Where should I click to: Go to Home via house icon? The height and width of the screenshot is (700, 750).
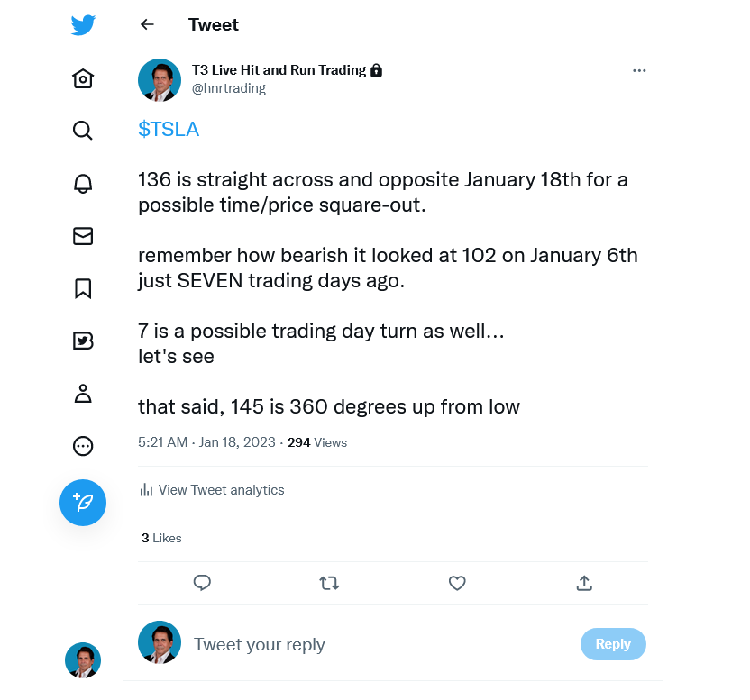point(83,79)
